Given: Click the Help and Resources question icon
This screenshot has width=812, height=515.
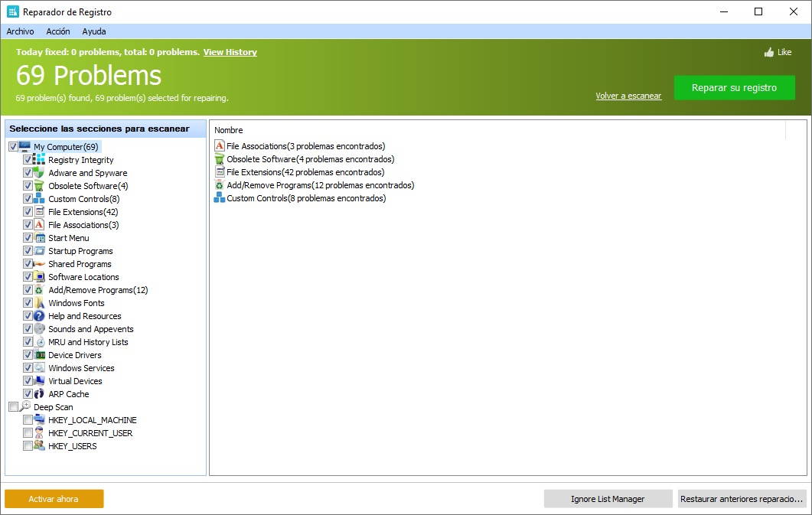Looking at the screenshot, I should (40, 316).
